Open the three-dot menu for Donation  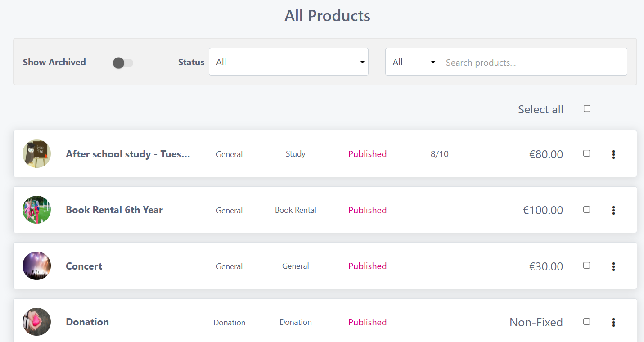pyautogui.click(x=613, y=322)
